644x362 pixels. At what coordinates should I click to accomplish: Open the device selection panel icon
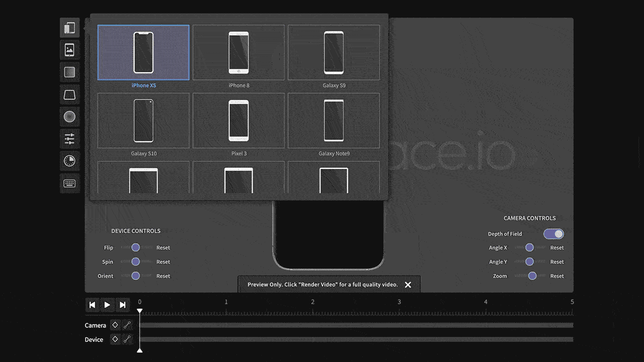point(69,28)
